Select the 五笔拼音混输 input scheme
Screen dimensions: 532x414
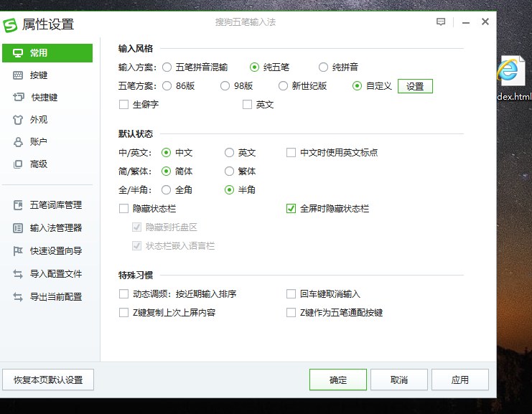coord(167,67)
